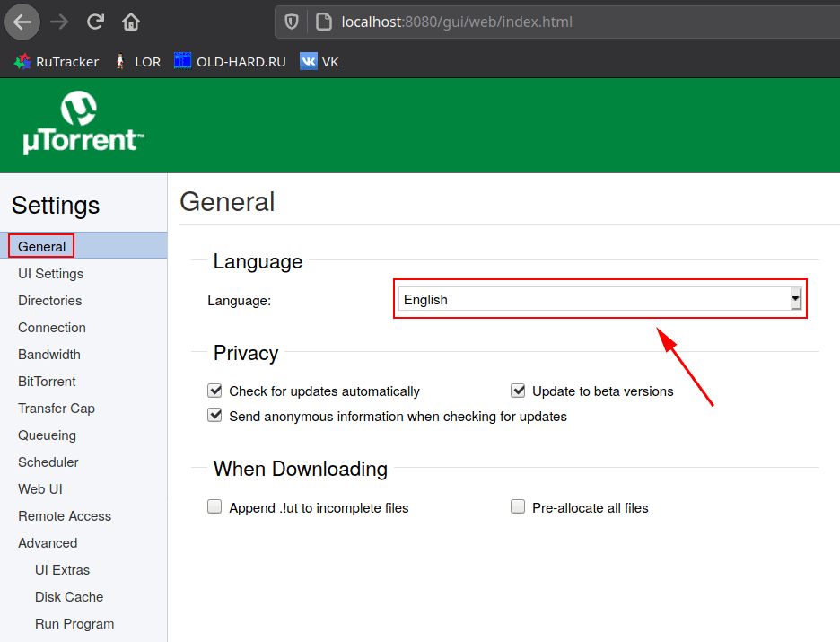Enable Append .!ut to incomplete files
This screenshot has width=840, height=642.
pyautogui.click(x=214, y=507)
